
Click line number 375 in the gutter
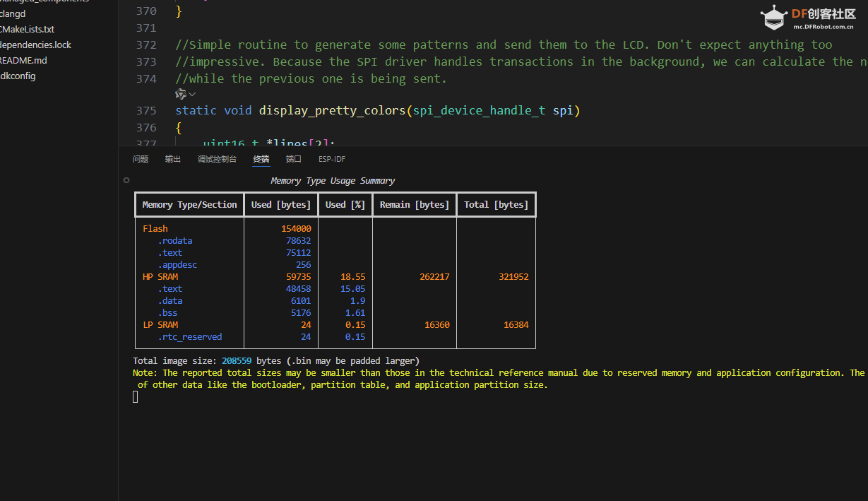pos(146,110)
